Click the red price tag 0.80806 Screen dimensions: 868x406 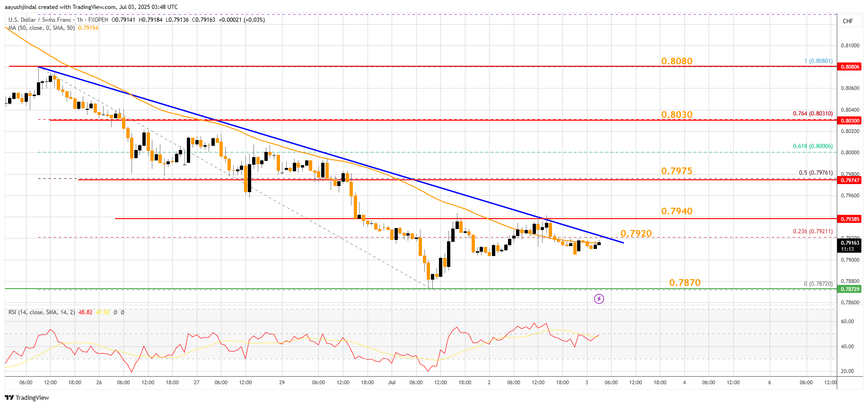coord(850,67)
